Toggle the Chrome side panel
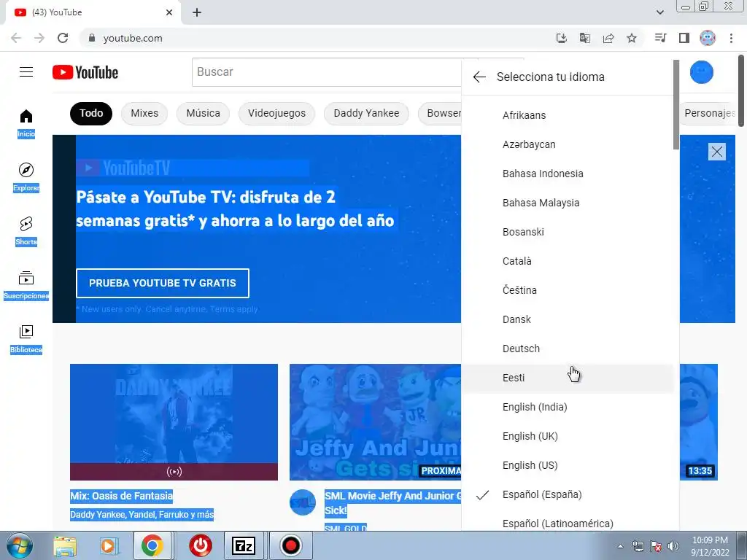The width and height of the screenshot is (747, 560). [684, 38]
